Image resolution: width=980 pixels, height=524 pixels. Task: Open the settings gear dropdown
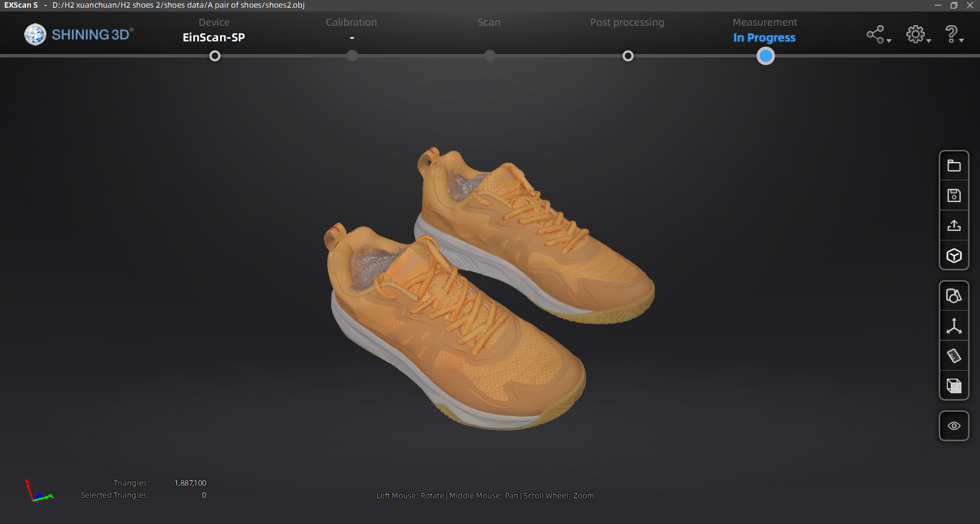click(918, 35)
